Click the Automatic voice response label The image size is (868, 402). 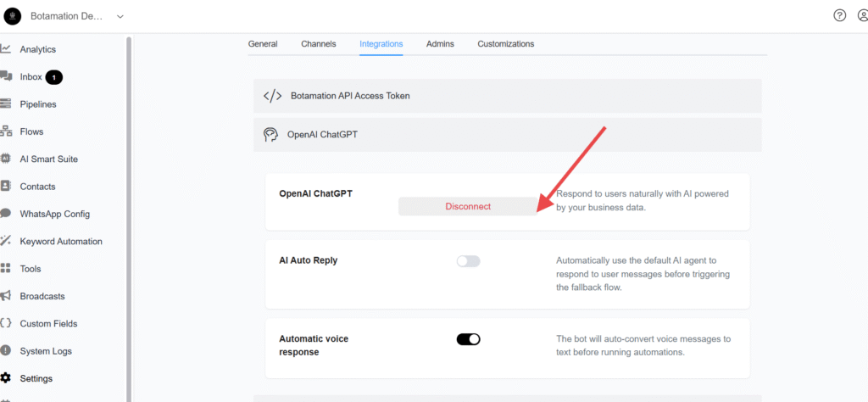314,345
